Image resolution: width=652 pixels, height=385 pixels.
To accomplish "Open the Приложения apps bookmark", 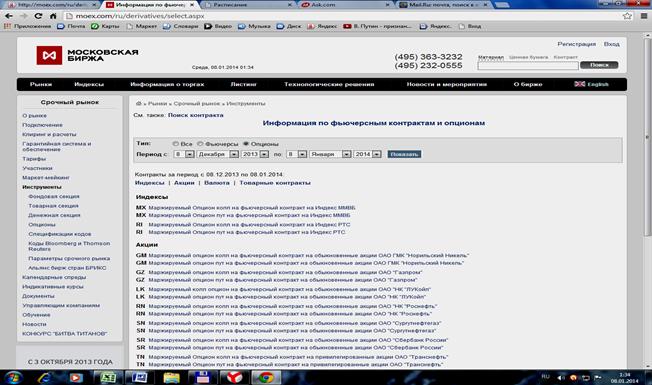I will 27,26.
